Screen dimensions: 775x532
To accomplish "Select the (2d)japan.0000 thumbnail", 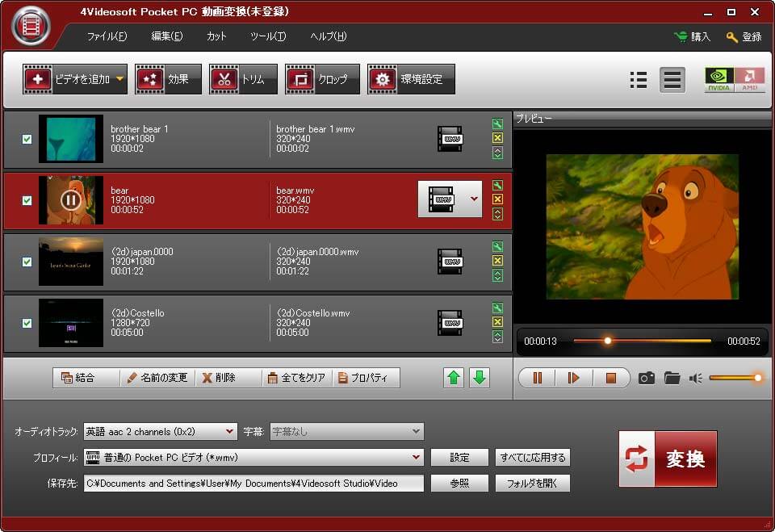I will [71, 262].
